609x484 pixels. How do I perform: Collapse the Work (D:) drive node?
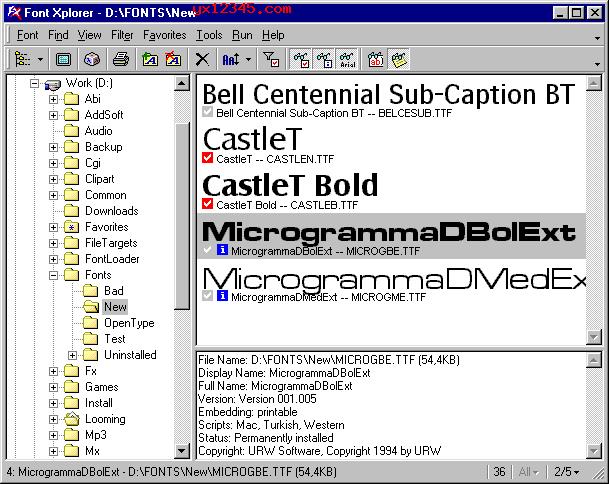pyautogui.click(x=35, y=83)
